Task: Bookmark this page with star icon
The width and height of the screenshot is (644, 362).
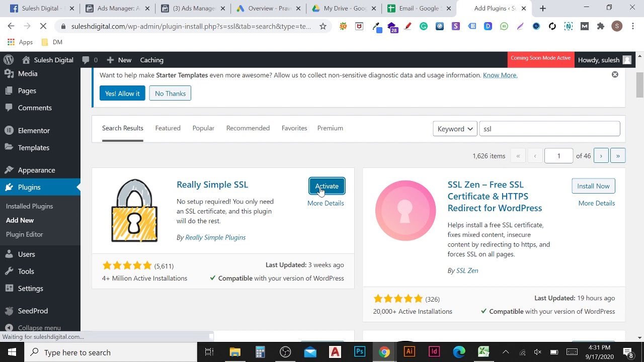Action: click(323, 27)
